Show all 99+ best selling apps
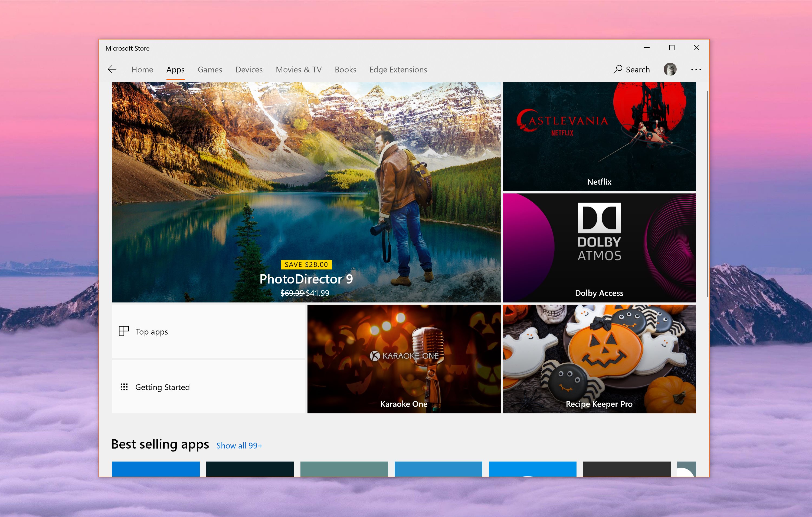The image size is (812, 517). 239,446
